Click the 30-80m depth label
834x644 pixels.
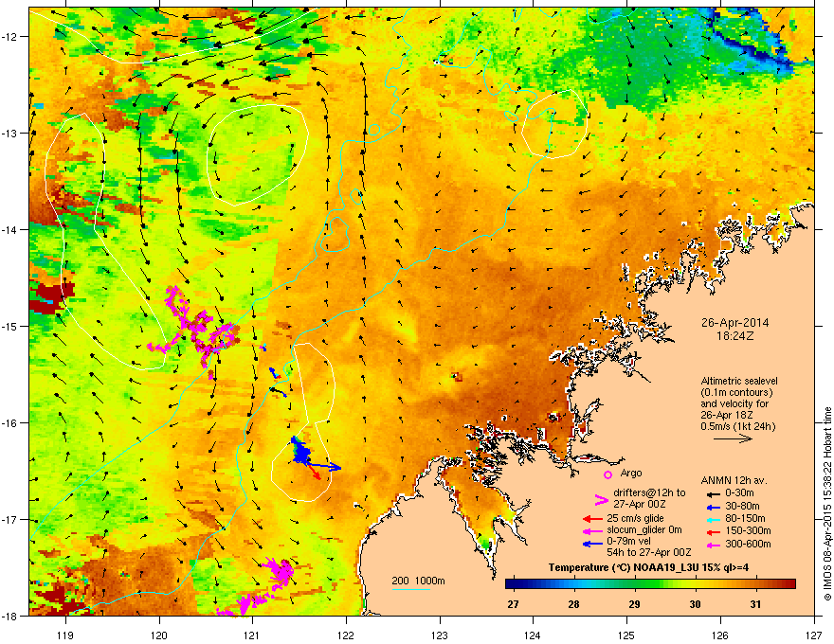(x=742, y=506)
